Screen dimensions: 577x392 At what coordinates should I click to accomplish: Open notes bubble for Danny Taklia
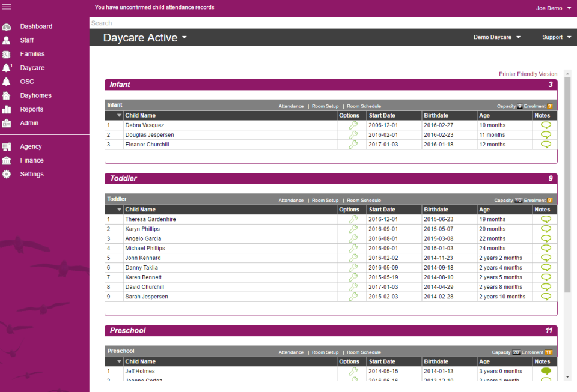[x=546, y=268]
